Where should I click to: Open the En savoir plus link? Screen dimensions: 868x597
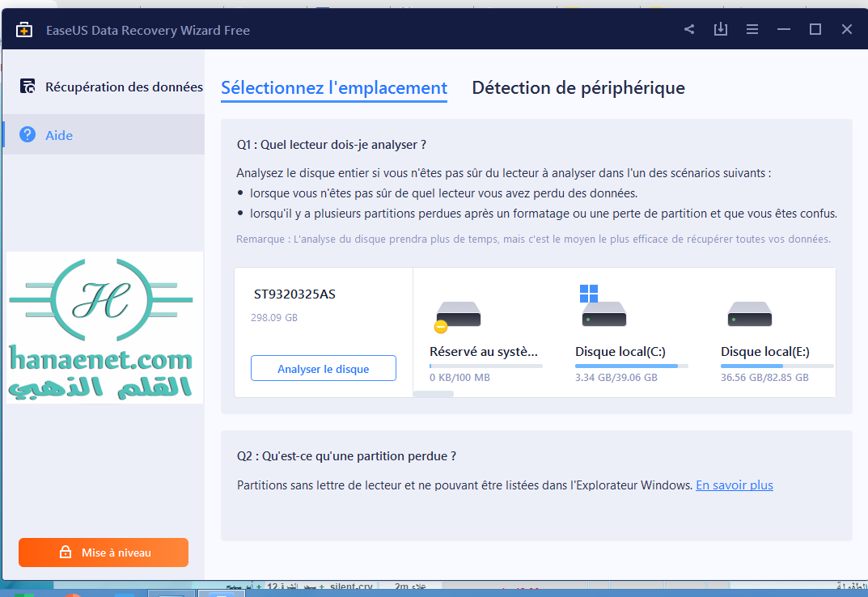point(734,485)
